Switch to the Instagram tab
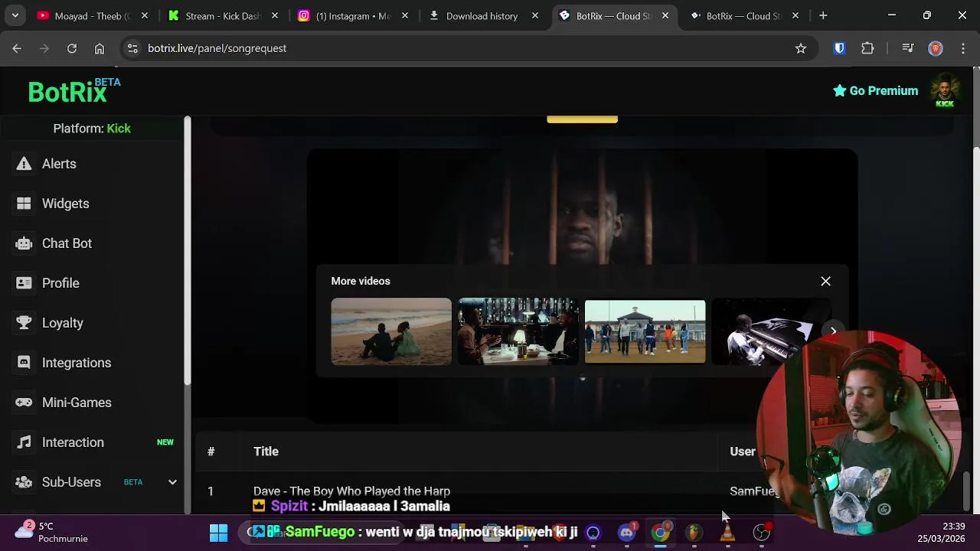 [352, 15]
